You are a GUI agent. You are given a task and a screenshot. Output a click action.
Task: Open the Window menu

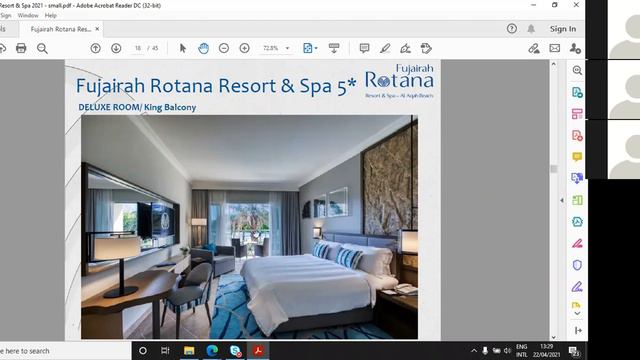tap(28, 16)
